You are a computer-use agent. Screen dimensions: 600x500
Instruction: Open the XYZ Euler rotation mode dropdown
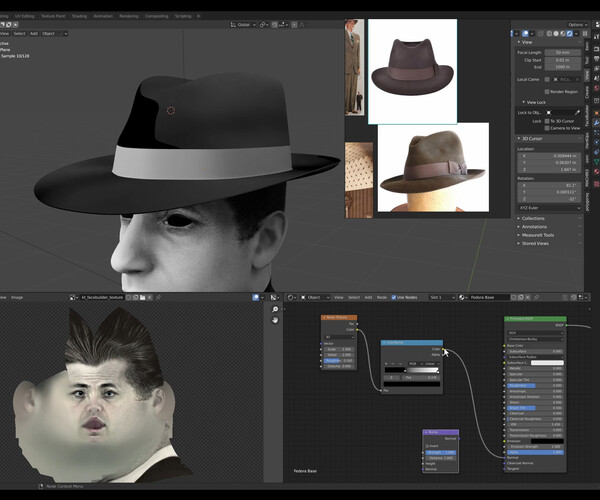pos(549,208)
